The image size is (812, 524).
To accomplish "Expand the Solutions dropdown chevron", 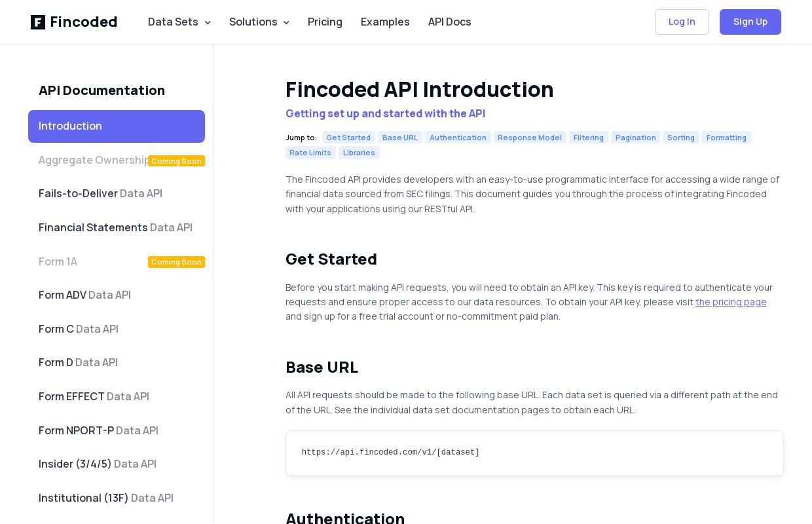I will pos(286,22).
